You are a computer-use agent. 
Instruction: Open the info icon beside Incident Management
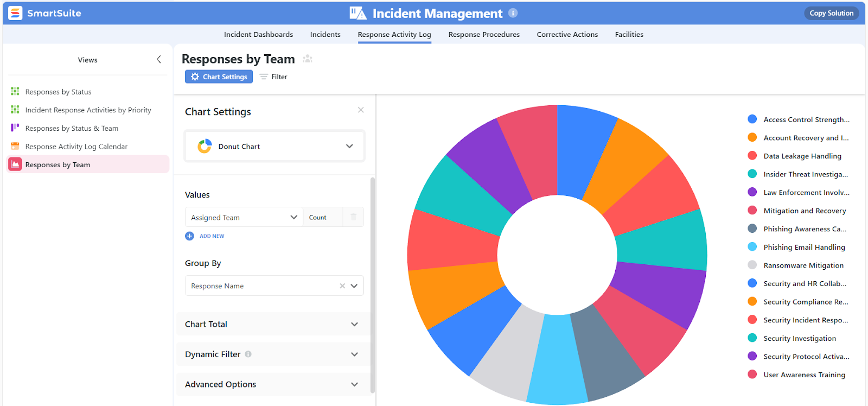pyautogui.click(x=513, y=13)
